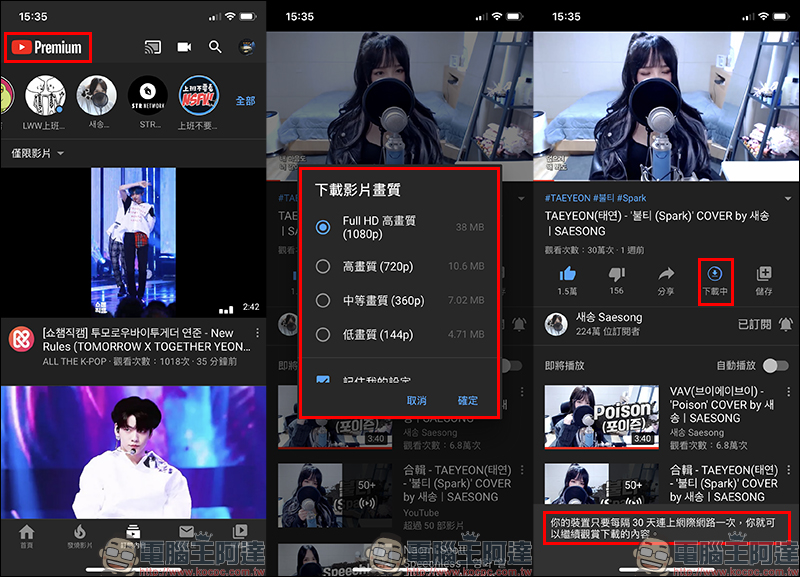
Task: Open the VAV Poison COVER title text
Action: (721, 405)
